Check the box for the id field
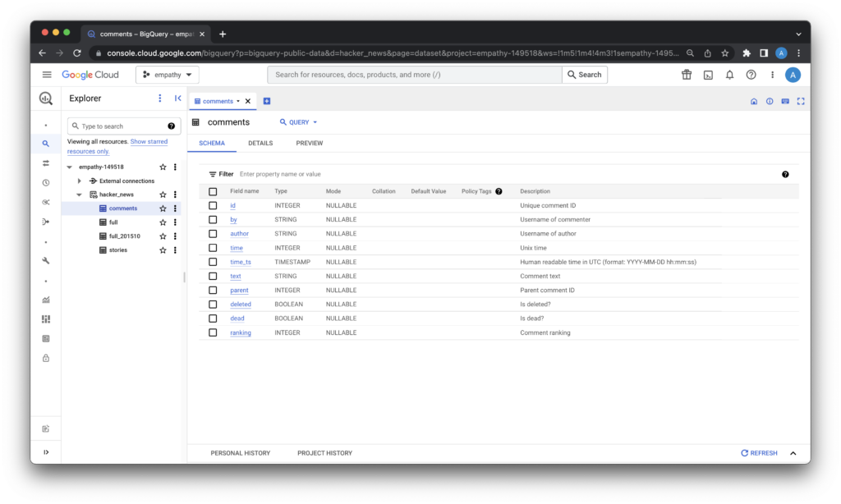 click(213, 205)
